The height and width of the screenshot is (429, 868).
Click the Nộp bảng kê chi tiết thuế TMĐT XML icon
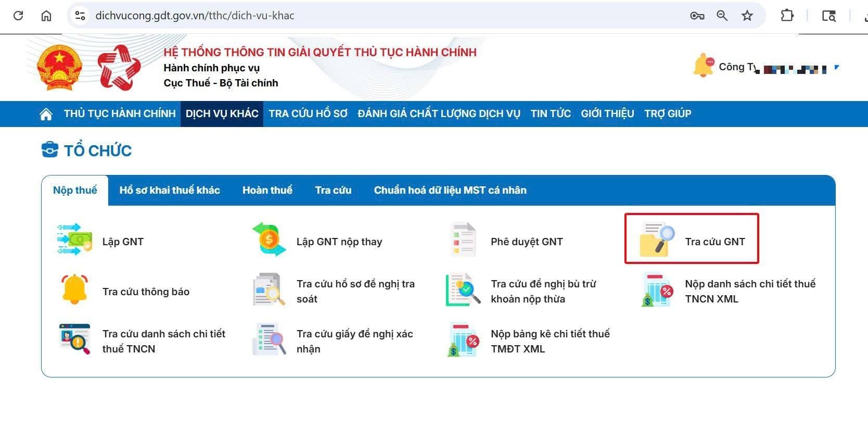pos(463,339)
